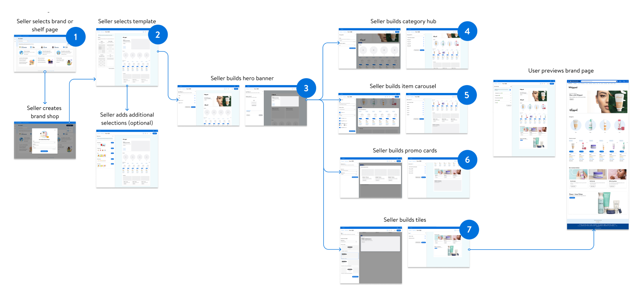Open the brand shop creation modal screenshot
This screenshot has height=299, width=644.
pos(45,140)
